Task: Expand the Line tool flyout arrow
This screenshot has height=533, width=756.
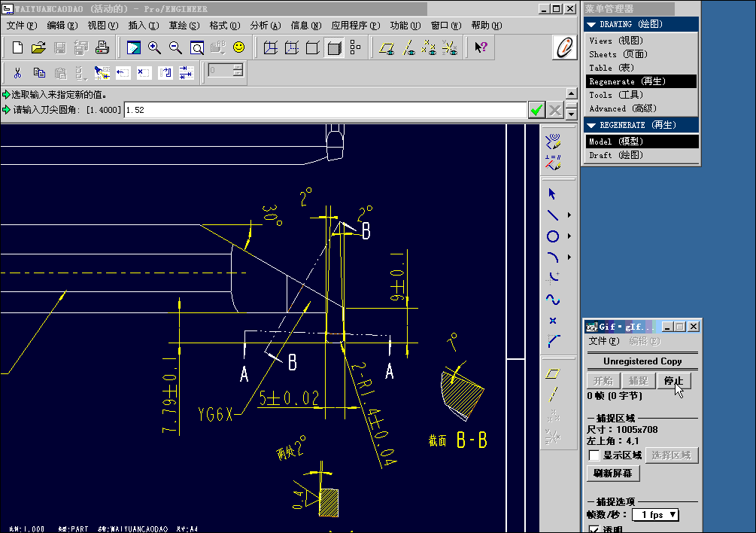Action: [569, 215]
